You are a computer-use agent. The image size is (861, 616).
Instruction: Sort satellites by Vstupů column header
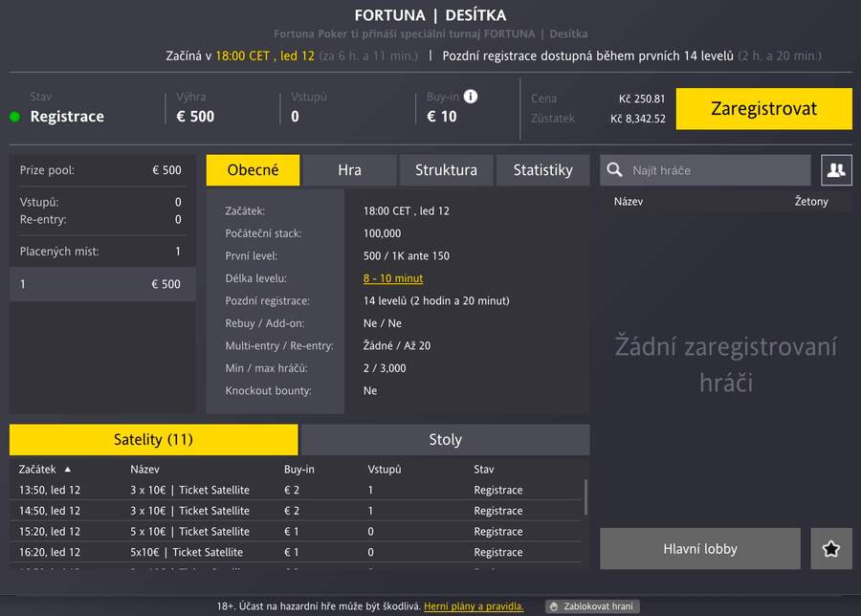pos(385,470)
